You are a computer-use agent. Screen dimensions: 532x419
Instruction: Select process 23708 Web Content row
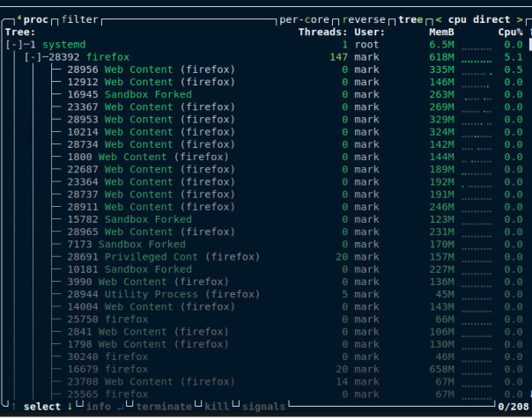click(x=264, y=382)
